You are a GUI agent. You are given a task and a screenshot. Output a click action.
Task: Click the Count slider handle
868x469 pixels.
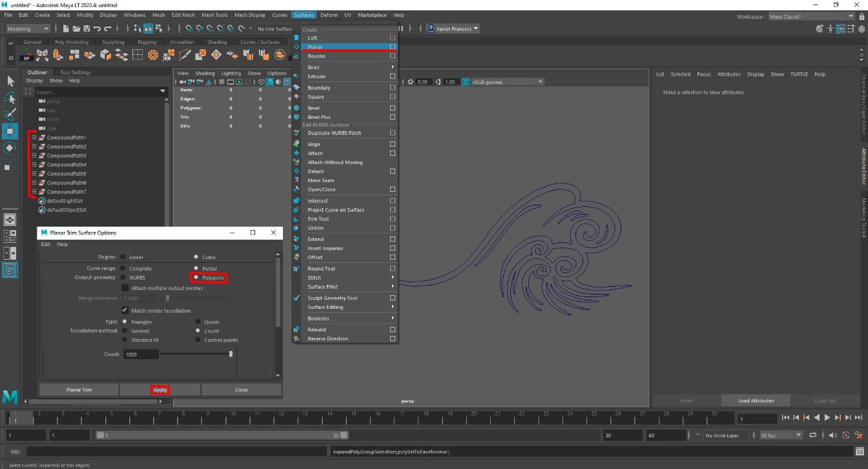click(231, 354)
